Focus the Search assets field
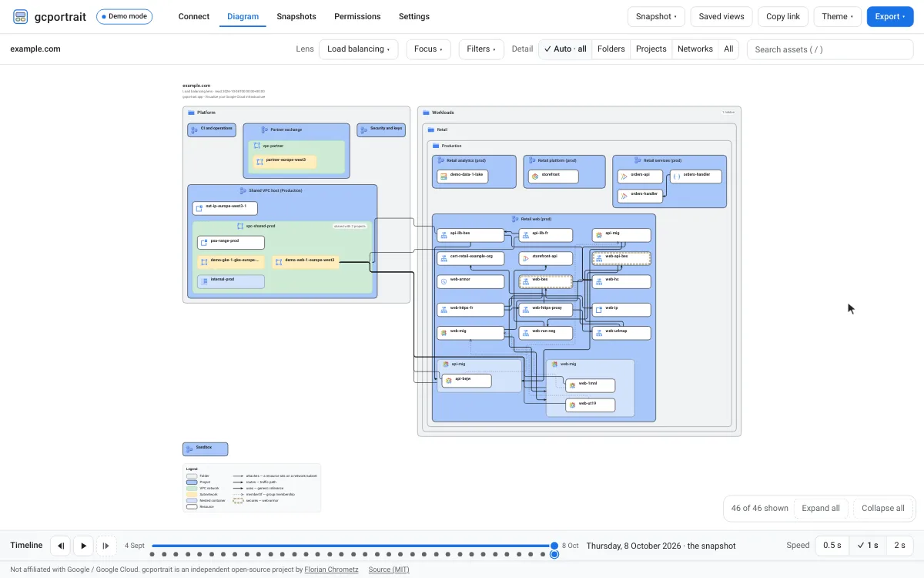 coord(830,49)
